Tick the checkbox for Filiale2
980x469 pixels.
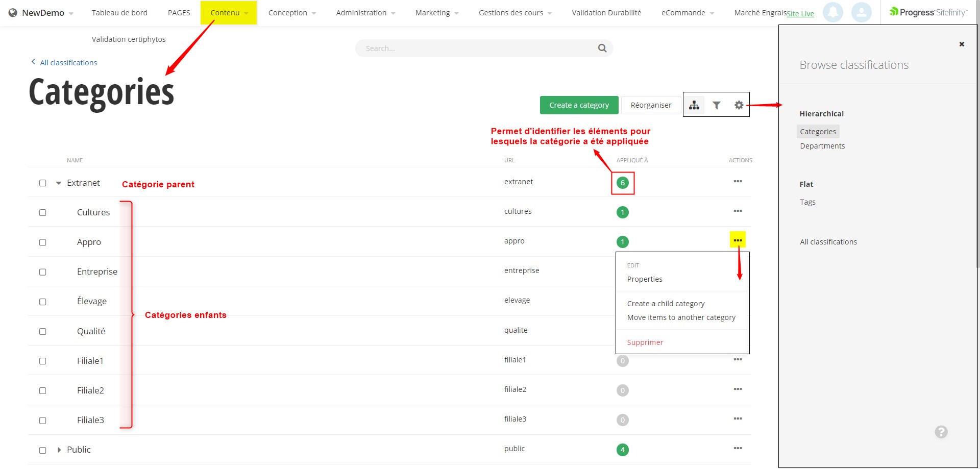[43, 391]
